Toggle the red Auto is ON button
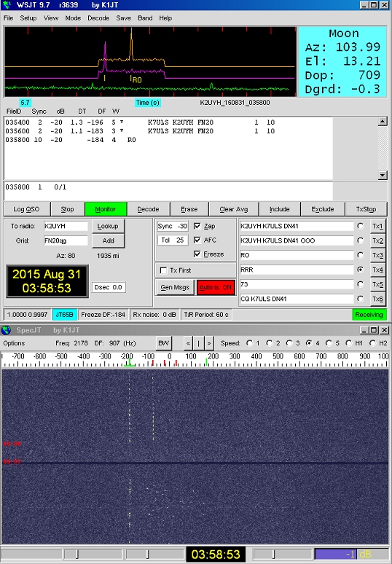392x564 pixels. pos(216,287)
